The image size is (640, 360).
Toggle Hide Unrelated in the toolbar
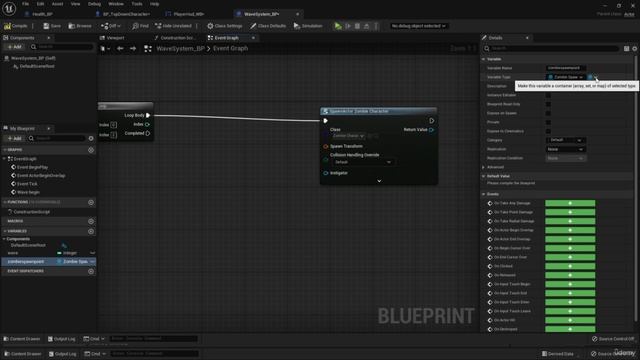tap(173, 26)
